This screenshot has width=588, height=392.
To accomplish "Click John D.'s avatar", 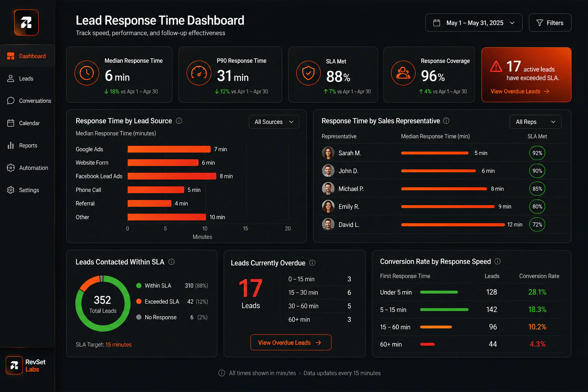I will 328,171.
